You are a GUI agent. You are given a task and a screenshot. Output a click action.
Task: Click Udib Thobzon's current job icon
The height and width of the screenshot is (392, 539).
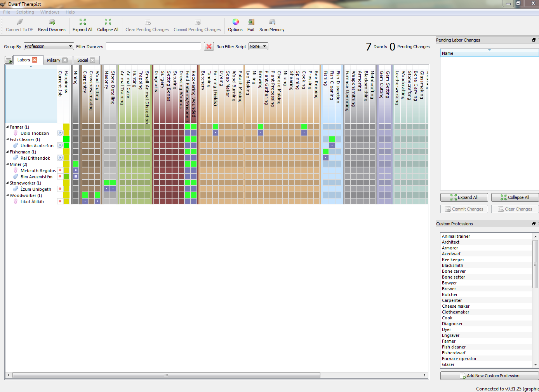tap(60, 133)
